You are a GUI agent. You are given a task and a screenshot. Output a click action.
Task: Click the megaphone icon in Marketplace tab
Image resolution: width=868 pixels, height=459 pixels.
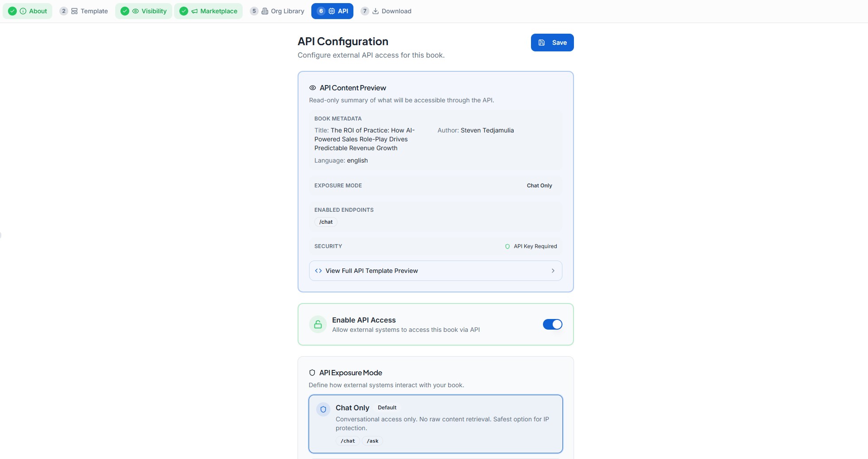194,11
